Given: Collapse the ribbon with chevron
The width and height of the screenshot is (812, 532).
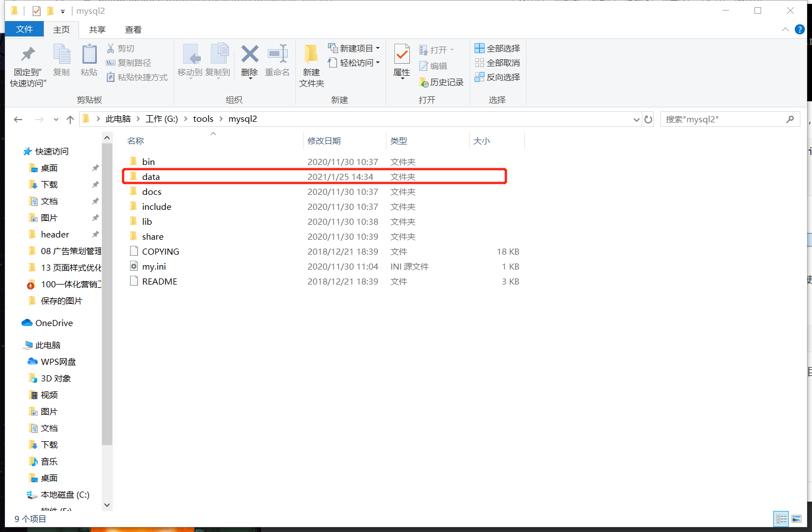Looking at the screenshot, I should (x=785, y=29).
